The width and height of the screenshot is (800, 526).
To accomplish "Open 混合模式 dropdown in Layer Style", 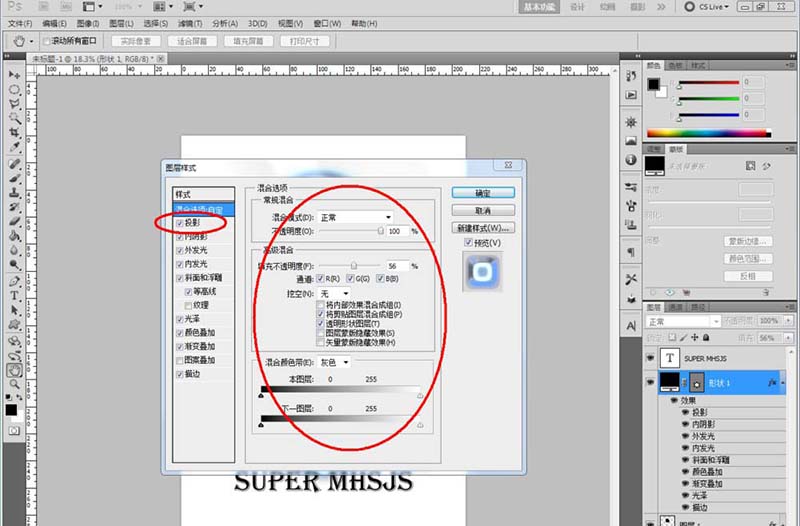I will (x=355, y=217).
